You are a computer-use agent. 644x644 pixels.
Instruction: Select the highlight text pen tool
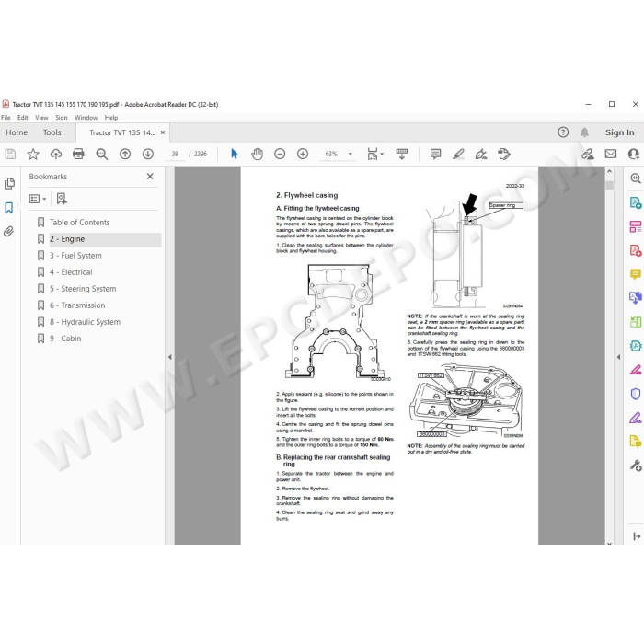click(x=458, y=154)
